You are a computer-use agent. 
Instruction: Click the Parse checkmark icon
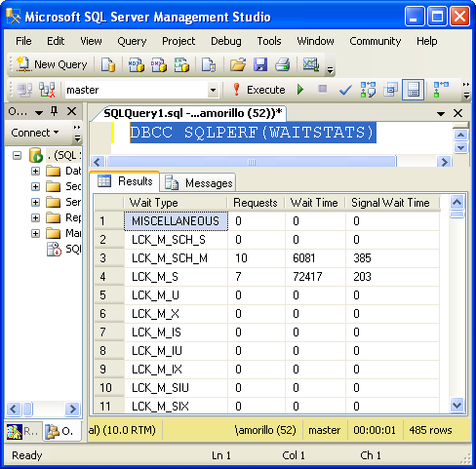pos(345,90)
